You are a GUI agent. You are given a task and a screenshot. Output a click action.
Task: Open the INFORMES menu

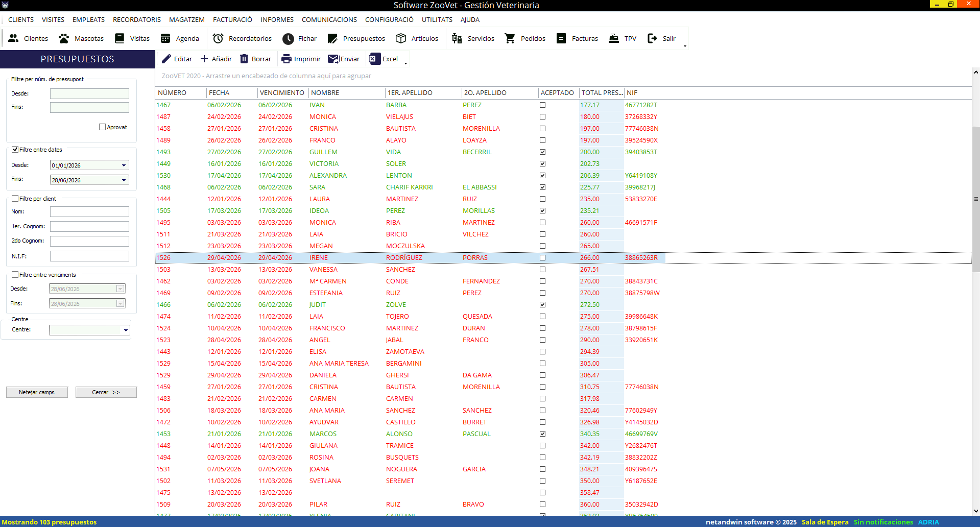[x=277, y=19]
